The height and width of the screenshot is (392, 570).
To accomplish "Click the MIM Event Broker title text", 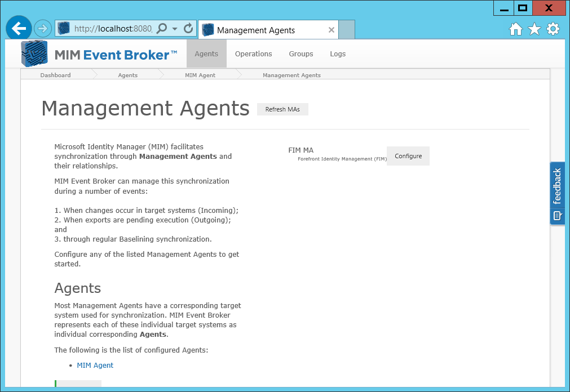I will pyautogui.click(x=116, y=55).
